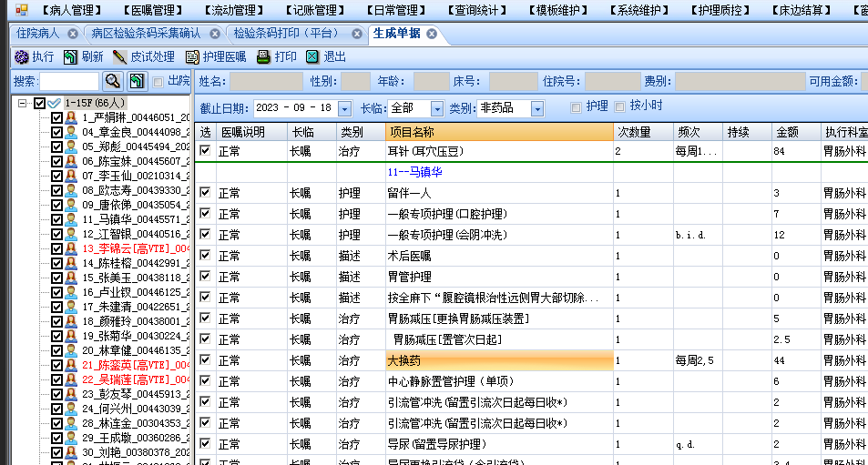This screenshot has width=868, height=465.
Task: Click blue checkmark icon on 1-15F node
Action: coord(55,104)
